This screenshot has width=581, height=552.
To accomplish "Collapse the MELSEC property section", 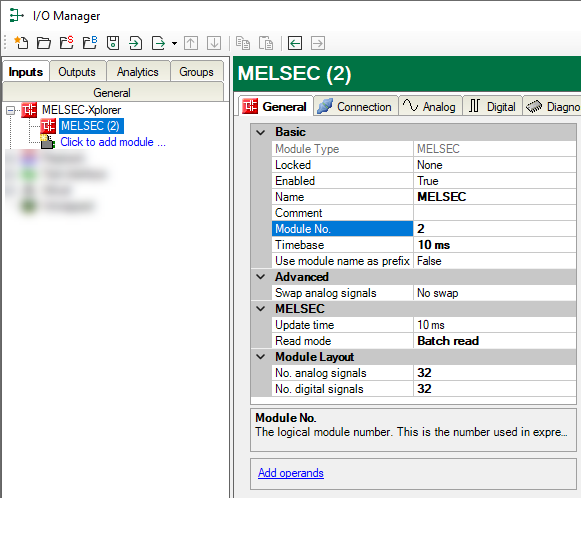I will (261, 309).
